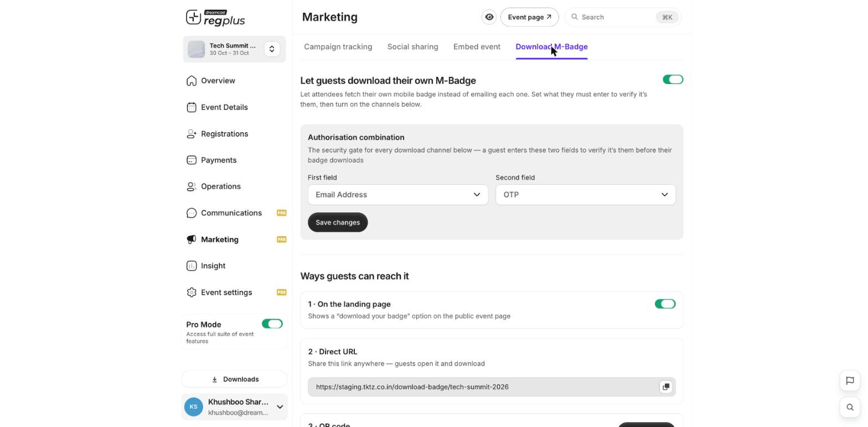Click the KS user avatar
The width and height of the screenshot is (868, 427).
[194, 407]
